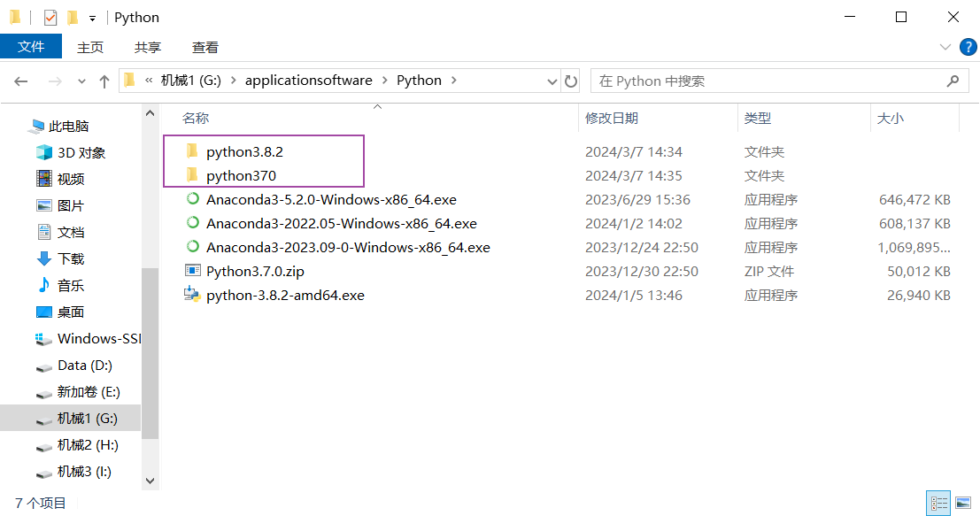
Task: Click Python3.7.0.zip file name
Action: [x=255, y=271]
